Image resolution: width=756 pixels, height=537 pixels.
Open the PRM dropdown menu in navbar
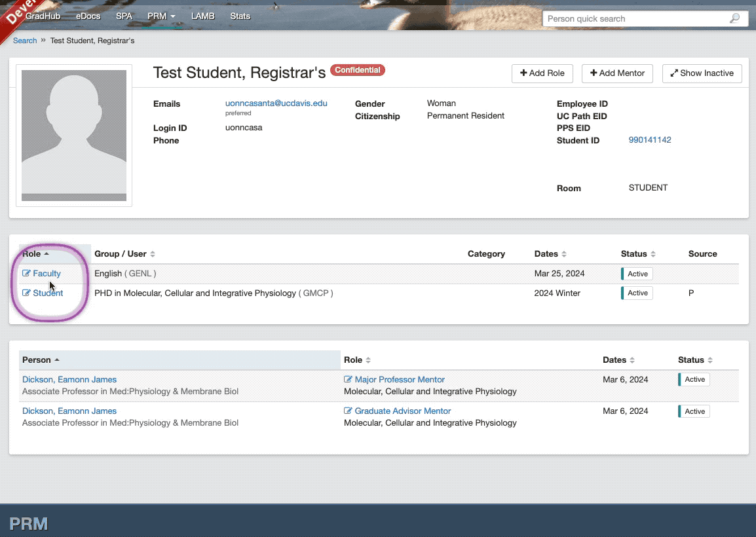pos(161,16)
